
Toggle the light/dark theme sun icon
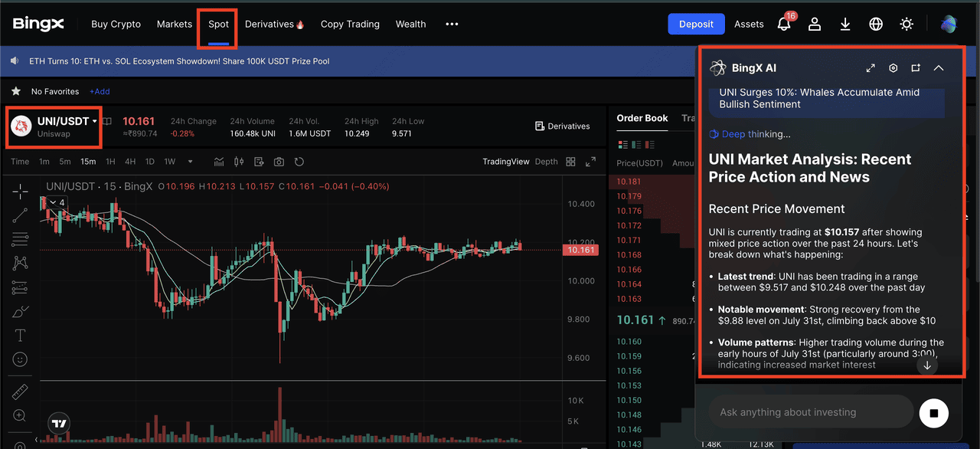pos(906,24)
